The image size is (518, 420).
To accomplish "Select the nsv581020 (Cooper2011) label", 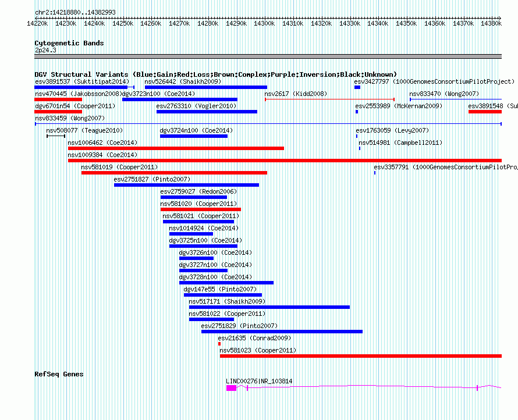I will [198, 204].
